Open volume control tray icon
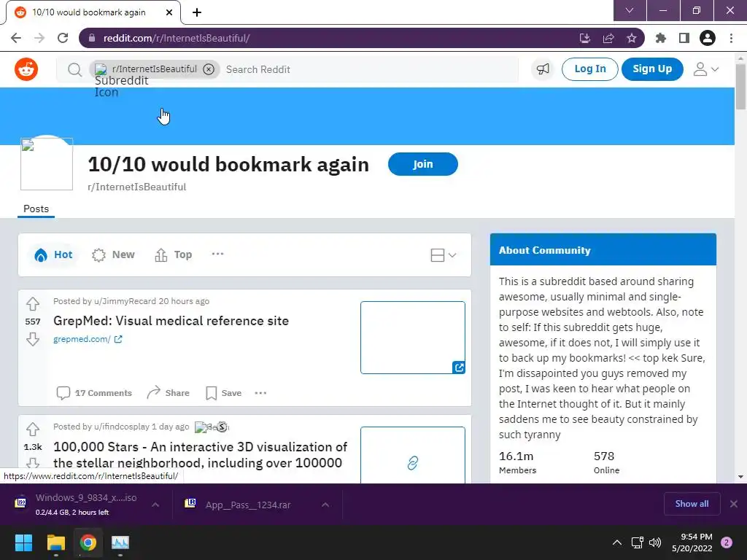This screenshot has height=560, width=747. coord(655,542)
